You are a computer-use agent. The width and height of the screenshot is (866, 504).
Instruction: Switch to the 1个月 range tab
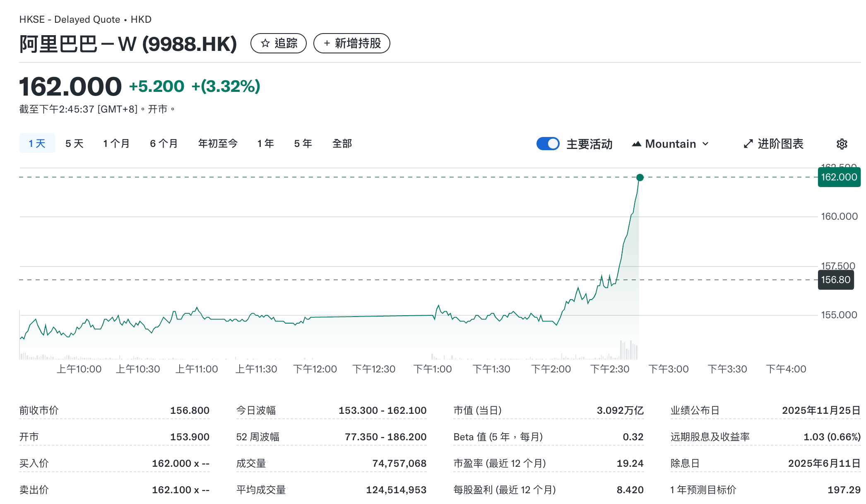[x=116, y=143]
